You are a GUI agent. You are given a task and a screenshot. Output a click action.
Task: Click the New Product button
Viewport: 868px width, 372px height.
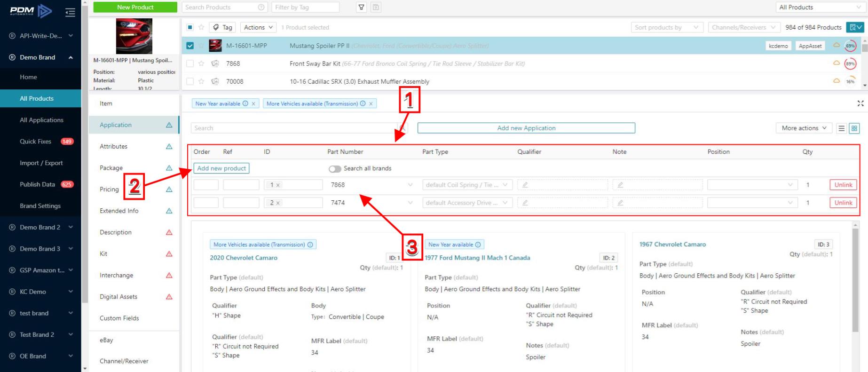coord(135,7)
